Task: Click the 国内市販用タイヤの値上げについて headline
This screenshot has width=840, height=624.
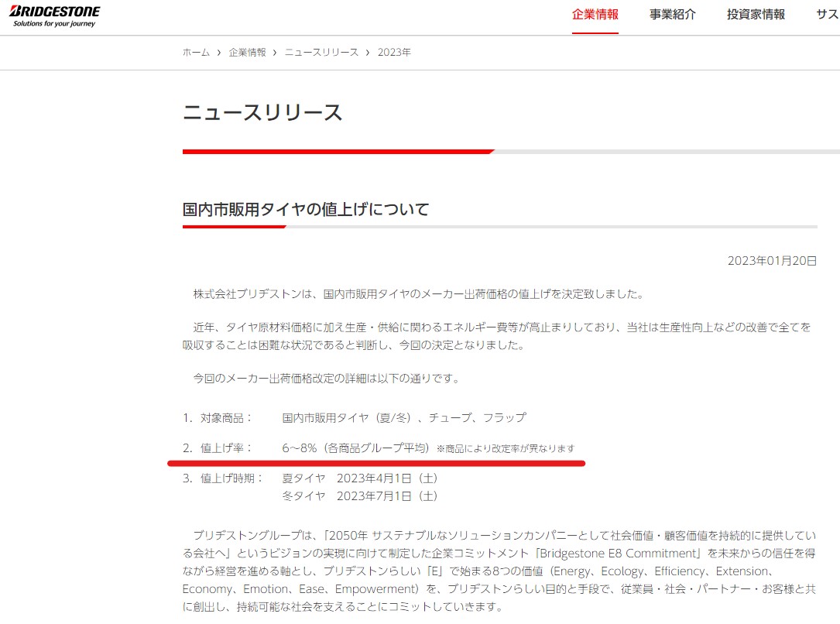Action: (306, 209)
